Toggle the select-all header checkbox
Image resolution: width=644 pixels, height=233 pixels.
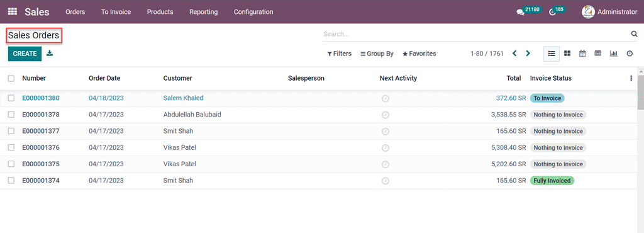tap(11, 78)
